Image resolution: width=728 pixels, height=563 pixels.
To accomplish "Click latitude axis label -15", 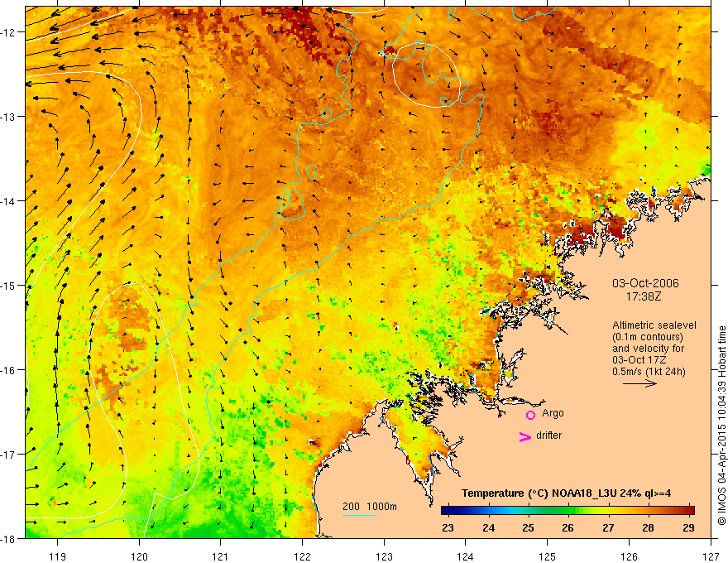I will point(9,285).
